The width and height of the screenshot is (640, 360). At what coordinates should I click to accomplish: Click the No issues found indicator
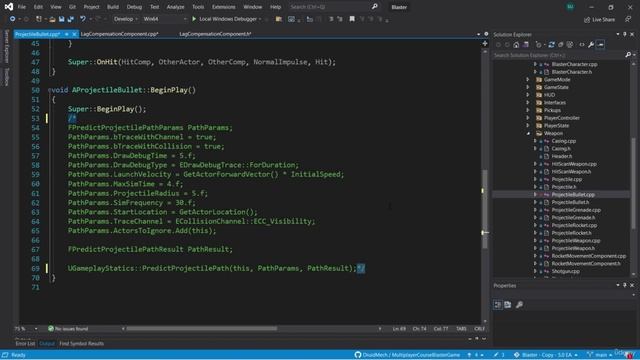click(x=68, y=329)
